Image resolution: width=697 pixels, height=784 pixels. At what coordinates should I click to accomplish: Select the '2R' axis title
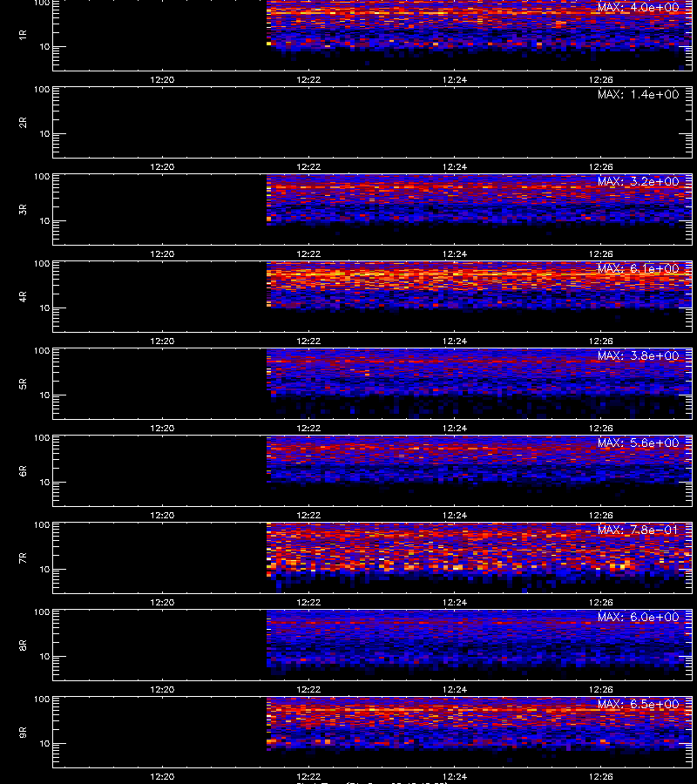pos(23,123)
